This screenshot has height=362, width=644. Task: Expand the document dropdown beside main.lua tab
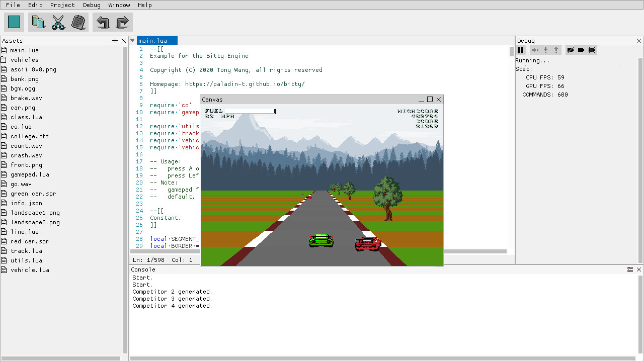click(132, 40)
